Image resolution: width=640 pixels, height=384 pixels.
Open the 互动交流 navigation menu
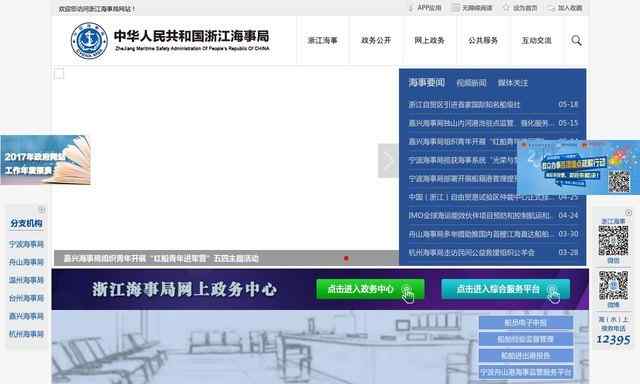(x=536, y=40)
